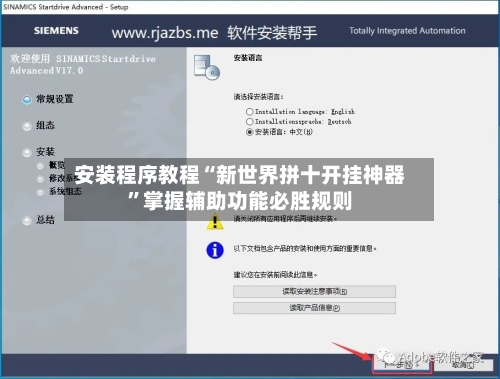The width and height of the screenshot is (500, 379).
Task: Click the 请选择安装语言 prompt label
Action: 258,97
